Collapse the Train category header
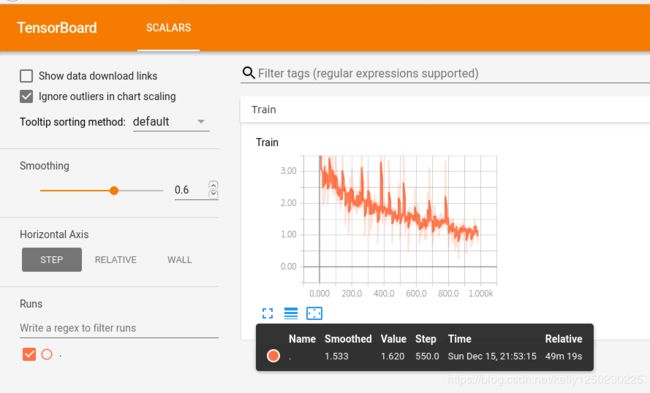650x393 pixels. (x=445, y=109)
